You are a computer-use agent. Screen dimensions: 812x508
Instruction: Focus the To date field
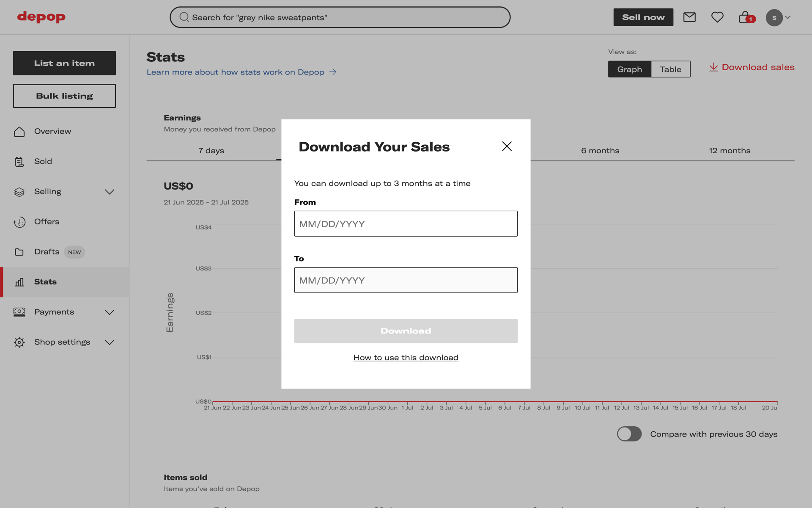[406, 280]
